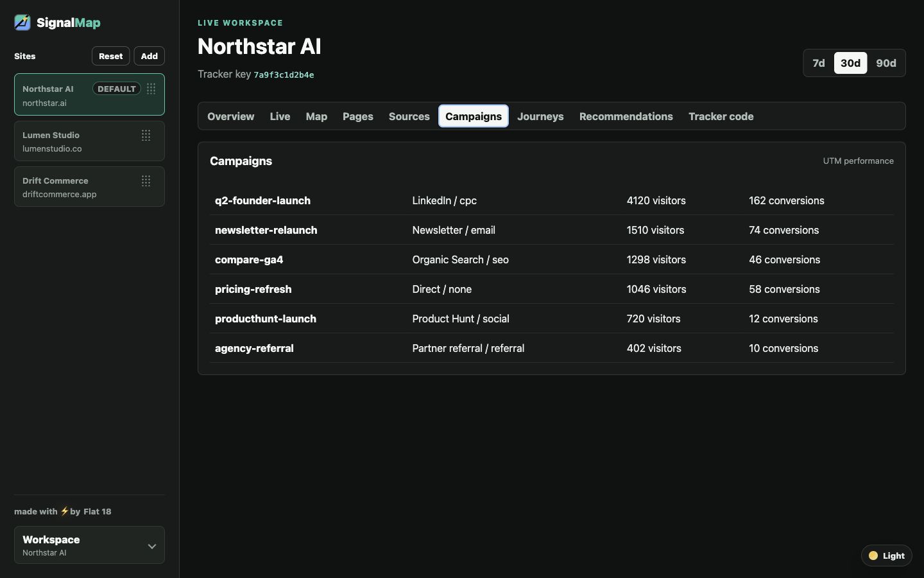This screenshot has width=924, height=578.
Task: Open the Overview tab
Action: pyautogui.click(x=230, y=116)
